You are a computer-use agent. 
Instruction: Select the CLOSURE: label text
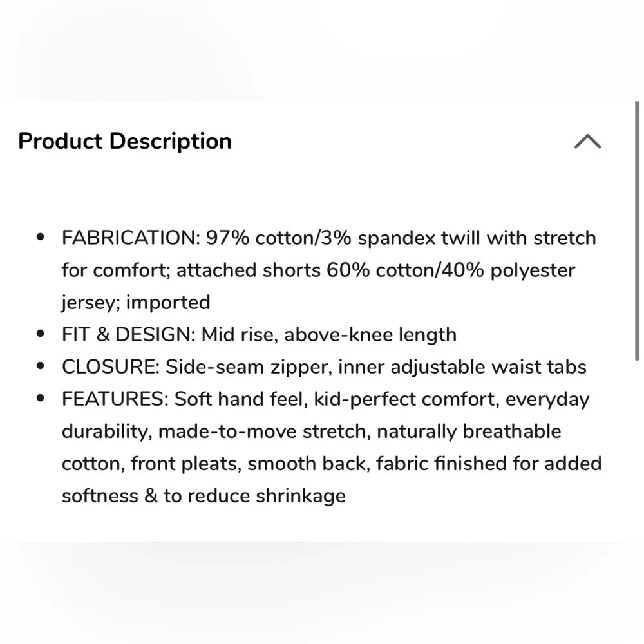(111, 366)
